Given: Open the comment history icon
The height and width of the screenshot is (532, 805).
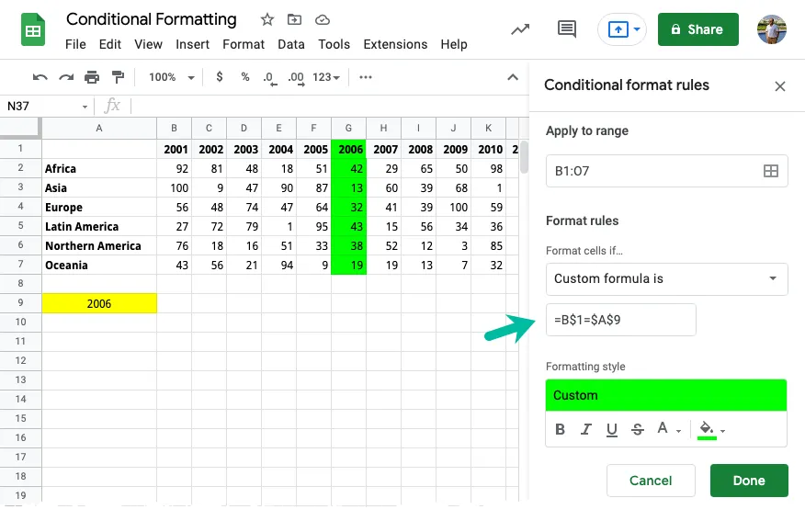Looking at the screenshot, I should pyautogui.click(x=566, y=28).
